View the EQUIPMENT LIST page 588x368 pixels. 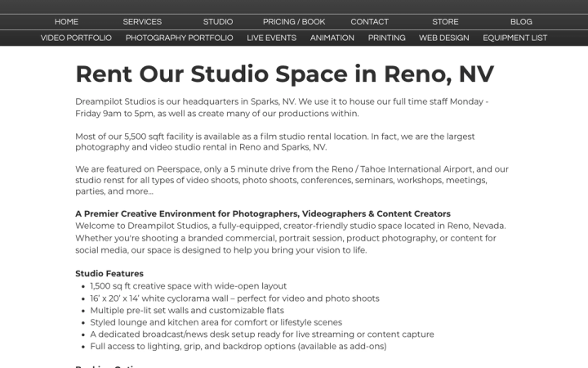point(514,38)
